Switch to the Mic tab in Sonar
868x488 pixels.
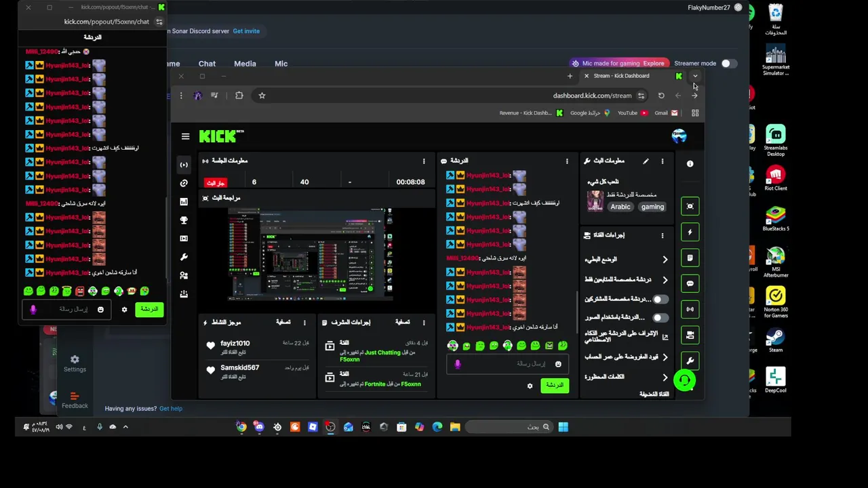click(281, 64)
